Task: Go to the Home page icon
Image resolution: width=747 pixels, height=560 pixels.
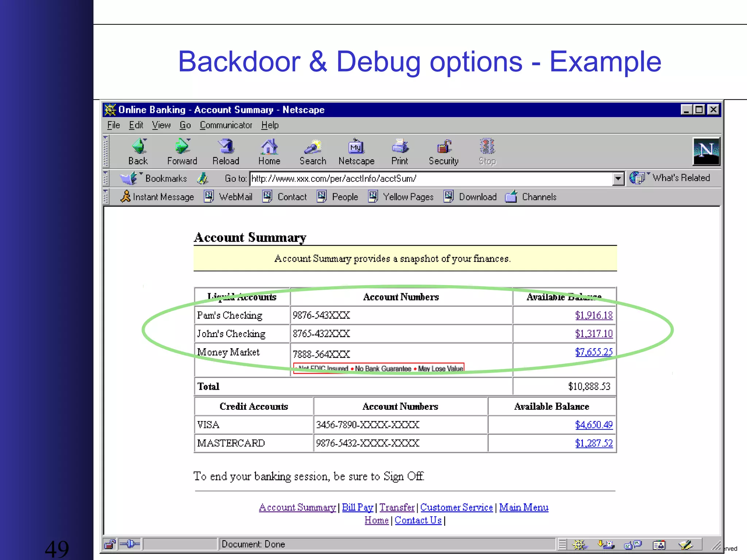Action: (269, 152)
